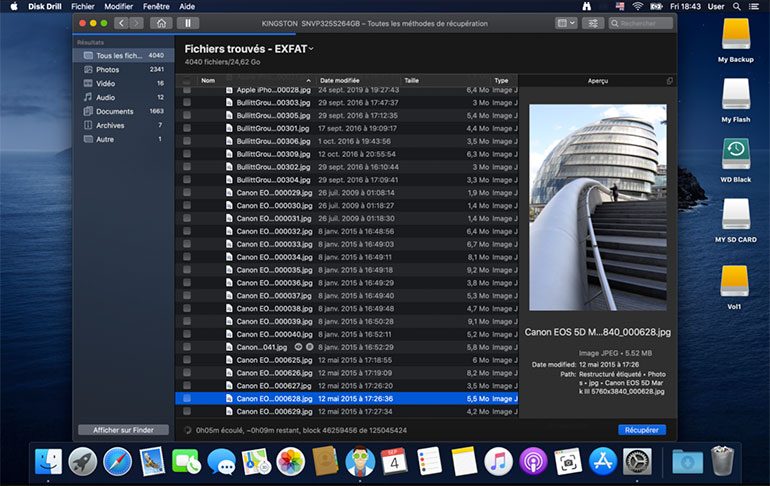Image resolution: width=770 pixels, height=486 pixels.
Task: Click the Récupérer button
Action: pos(641,429)
